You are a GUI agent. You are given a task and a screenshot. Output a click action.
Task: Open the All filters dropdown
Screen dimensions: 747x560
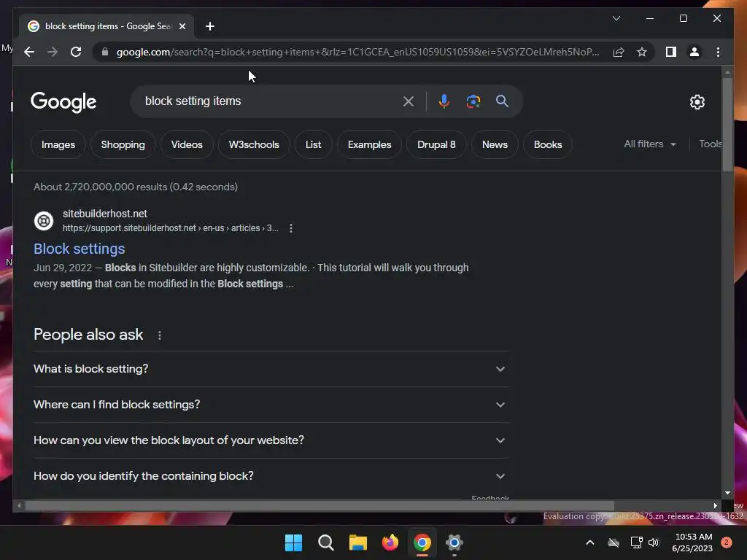pyautogui.click(x=650, y=144)
